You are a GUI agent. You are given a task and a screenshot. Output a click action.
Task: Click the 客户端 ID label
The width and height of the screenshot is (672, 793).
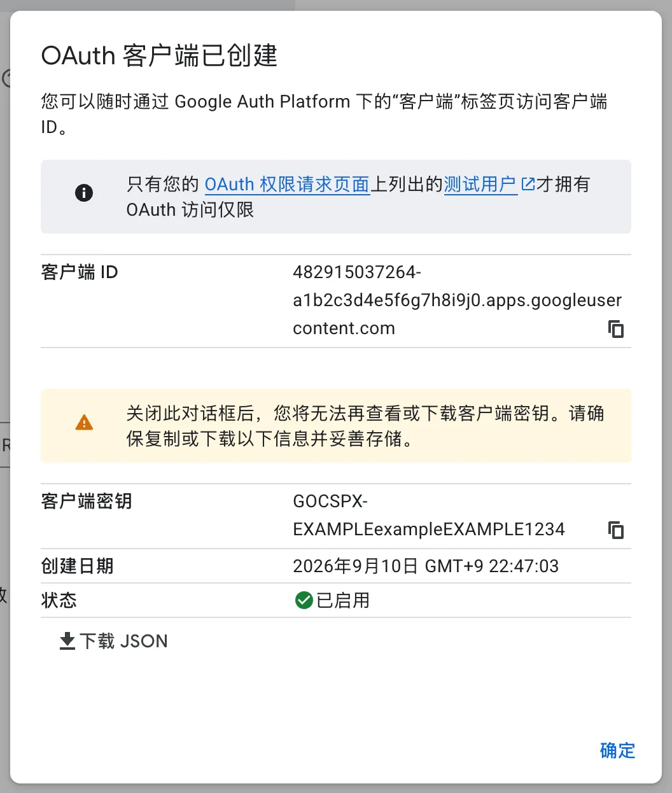coord(80,272)
